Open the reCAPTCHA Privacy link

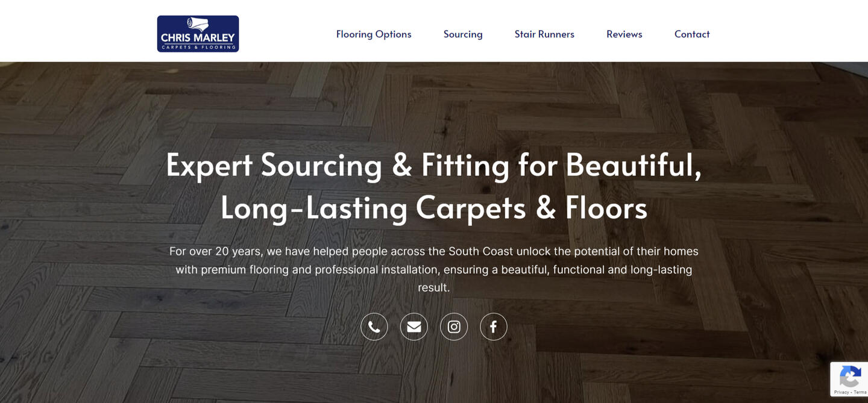841,392
